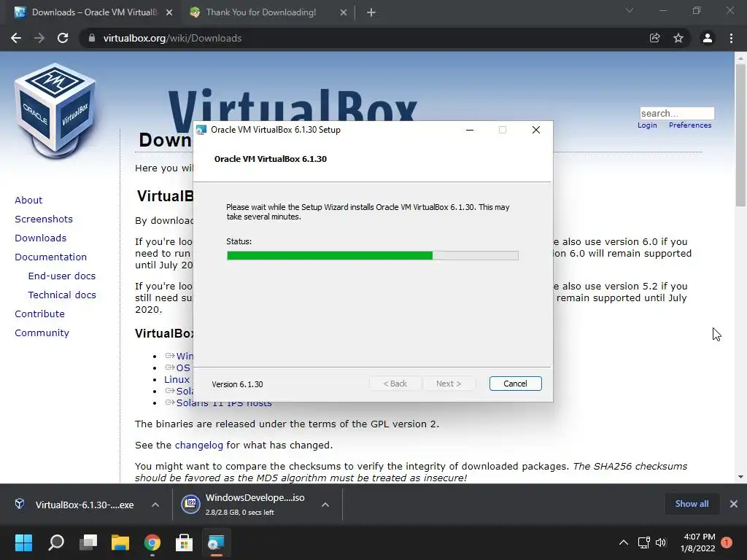This screenshot has height=560, width=747.
Task: Open Screenshots in sidebar
Action: click(x=44, y=219)
